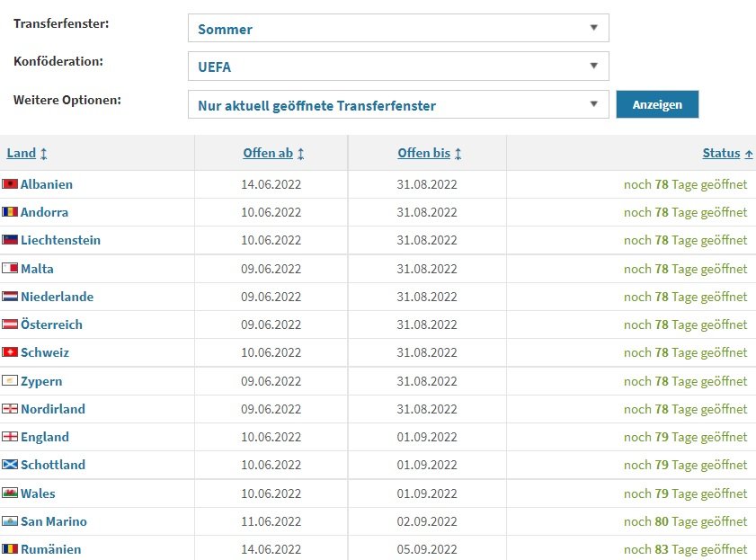Click the Albania flag icon
The width and height of the screenshot is (756, 560).
coord(10,184)
